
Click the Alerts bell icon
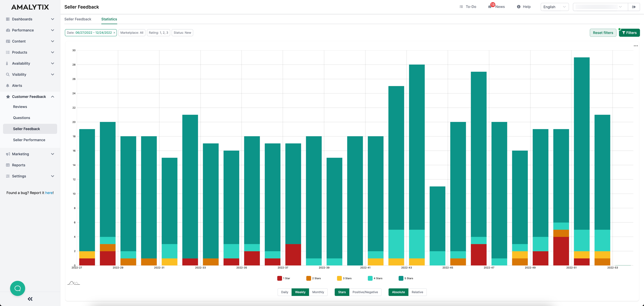tap(8, 86)
